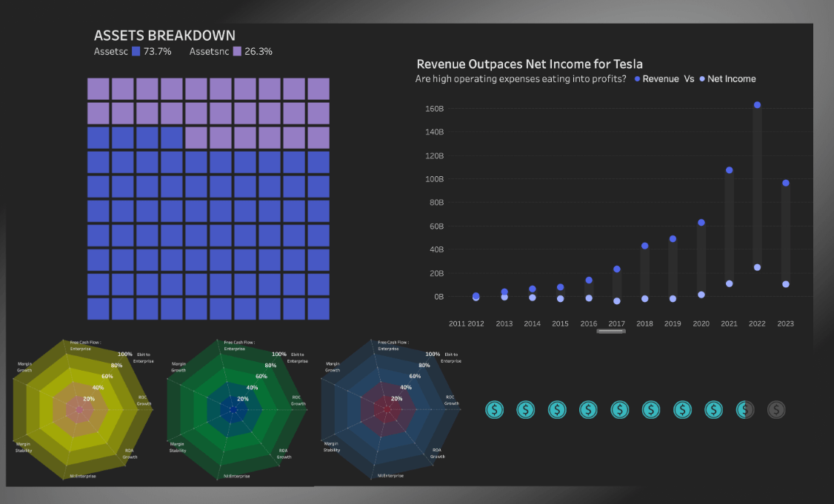Select the first teal dollar coin icon
Screen dimensions: 834x504
point(494,409)
